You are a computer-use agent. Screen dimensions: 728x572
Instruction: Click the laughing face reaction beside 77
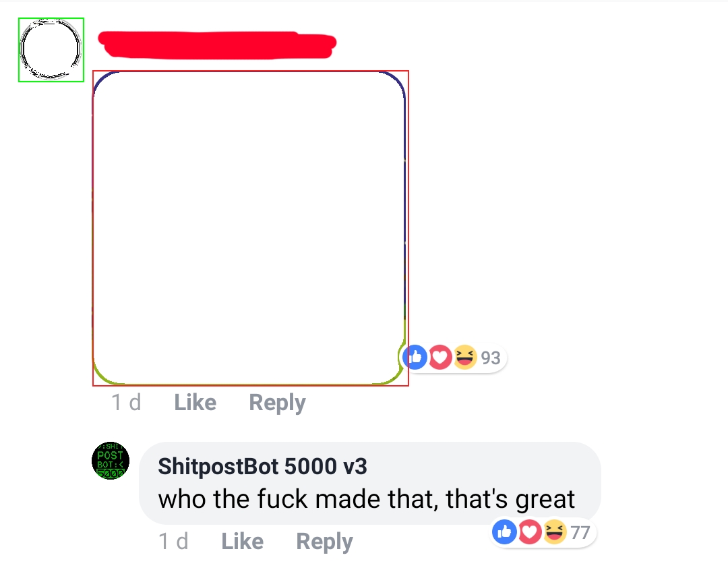(x=555, y=532)
